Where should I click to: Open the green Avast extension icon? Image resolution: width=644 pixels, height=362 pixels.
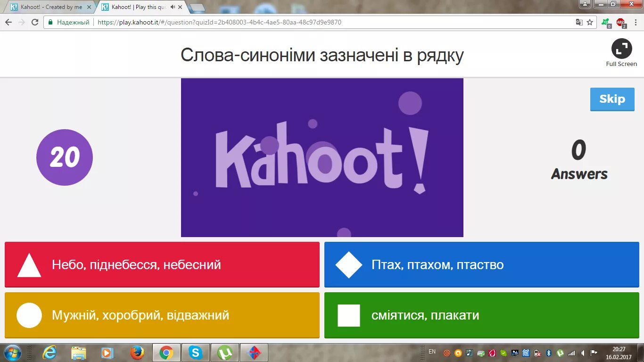pyautogui.click(x=606, y=22)
